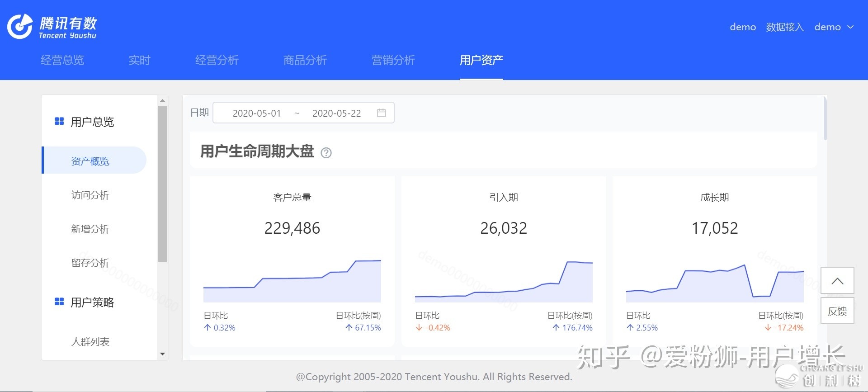The height and width of the screenshot is (392, 868).
Task: Click the 用户总览 grid icon
Action: pyautogui.click(x=59, y=122)
